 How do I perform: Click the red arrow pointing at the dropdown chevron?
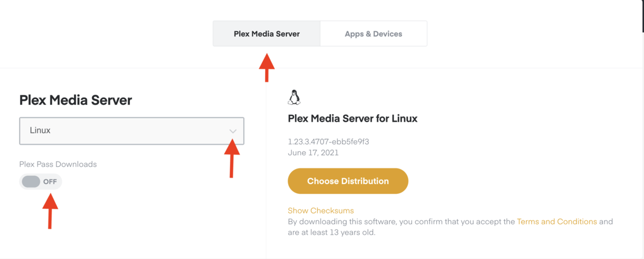232,158
